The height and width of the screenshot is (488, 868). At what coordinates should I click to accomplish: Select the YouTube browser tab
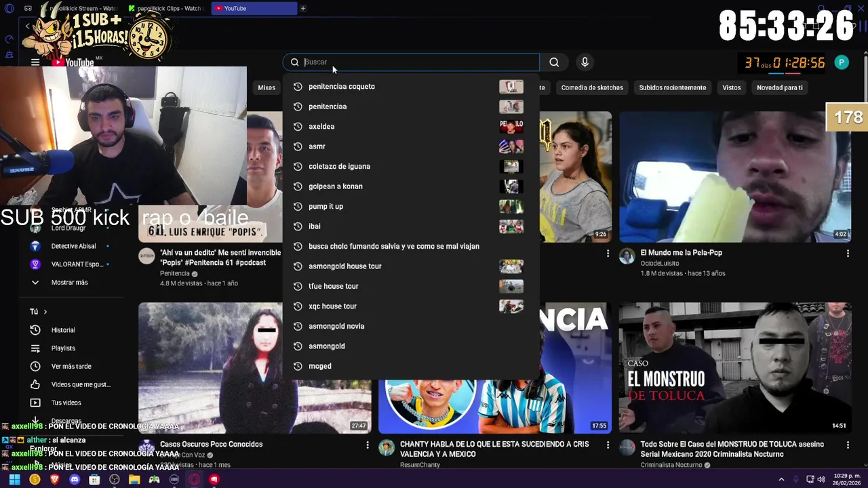coord(254,8)
